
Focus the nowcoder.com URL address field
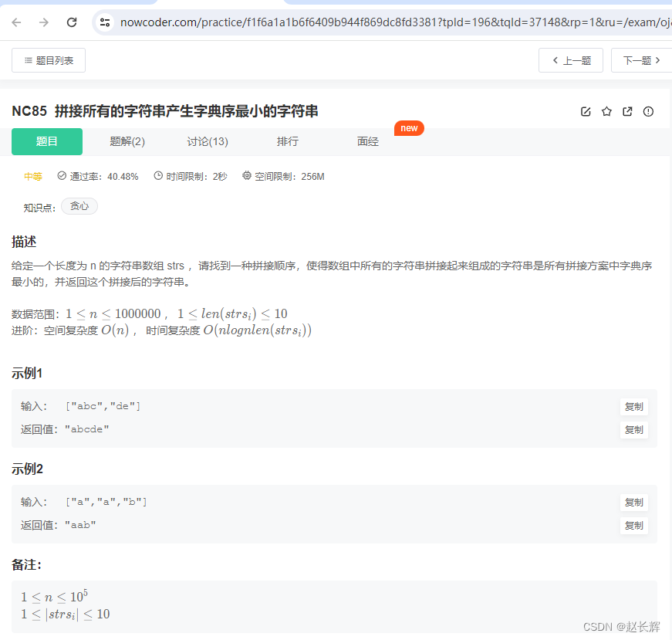394,22
